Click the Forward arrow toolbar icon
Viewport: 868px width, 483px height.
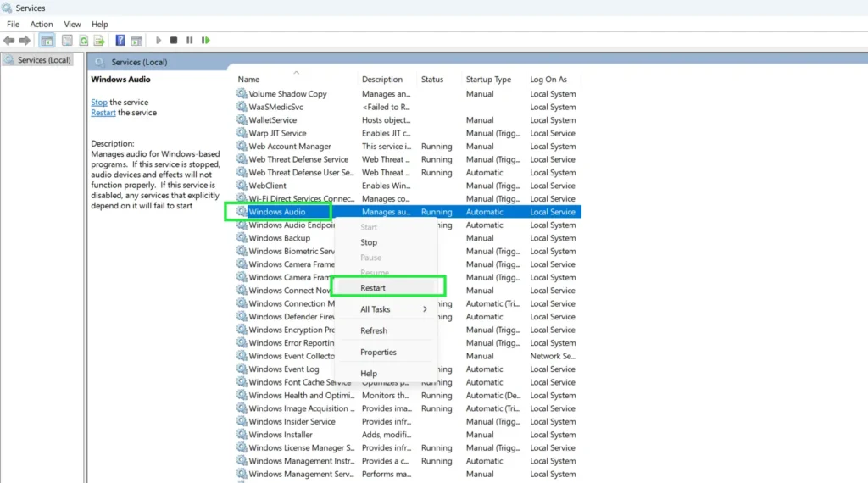(25, 41)
